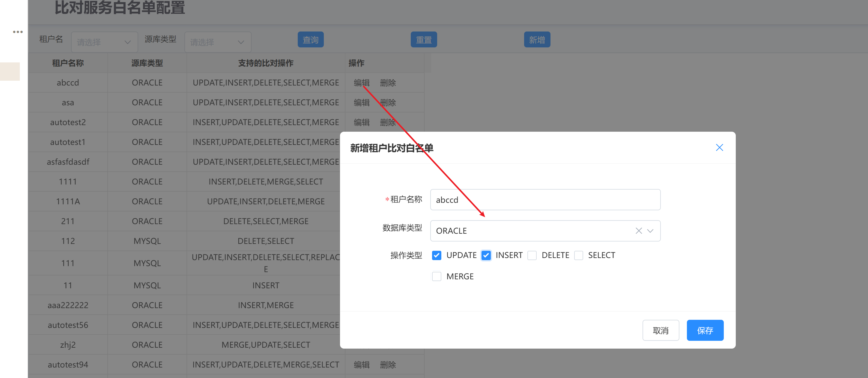
Task: Click the 新增 add button
Action: [536, 40]
